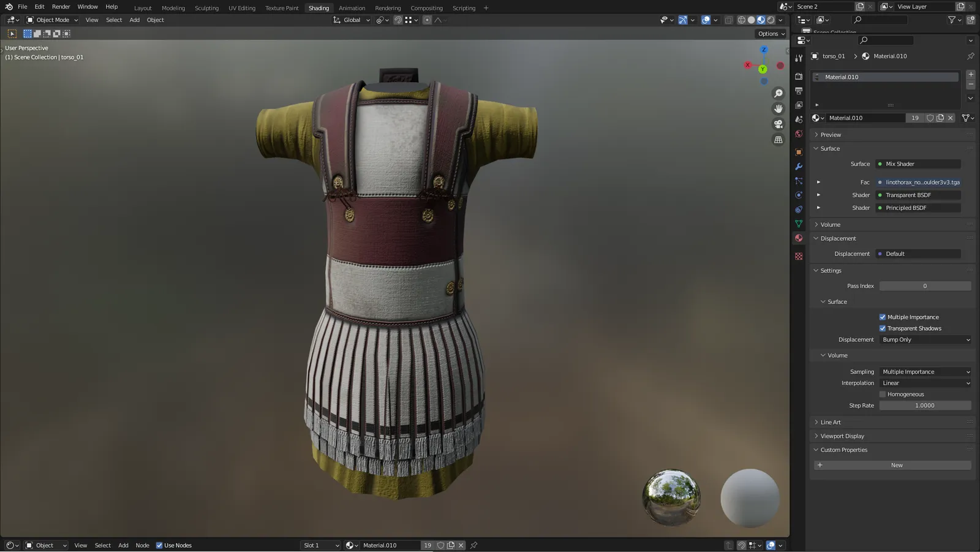980x552 pixels.
Task: Click the viewport zoom magnifier gizmo
Action: click(x=778, y=93)
